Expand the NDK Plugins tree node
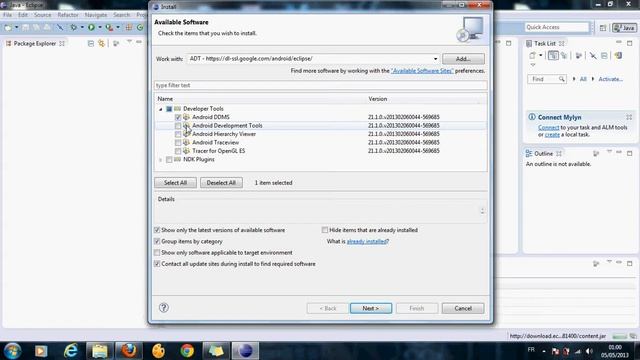This screenshot has height=360, width=640. point(160,160)
